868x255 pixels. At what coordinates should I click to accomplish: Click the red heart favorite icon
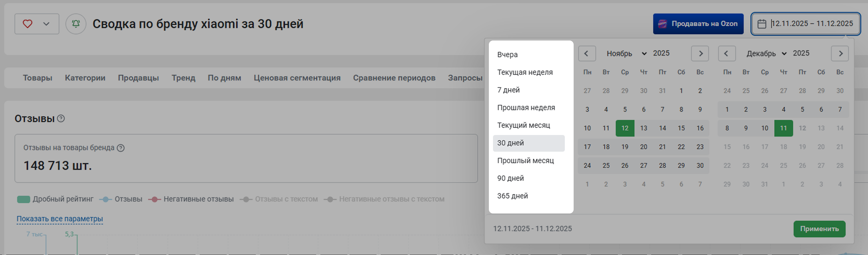(28, 24)
